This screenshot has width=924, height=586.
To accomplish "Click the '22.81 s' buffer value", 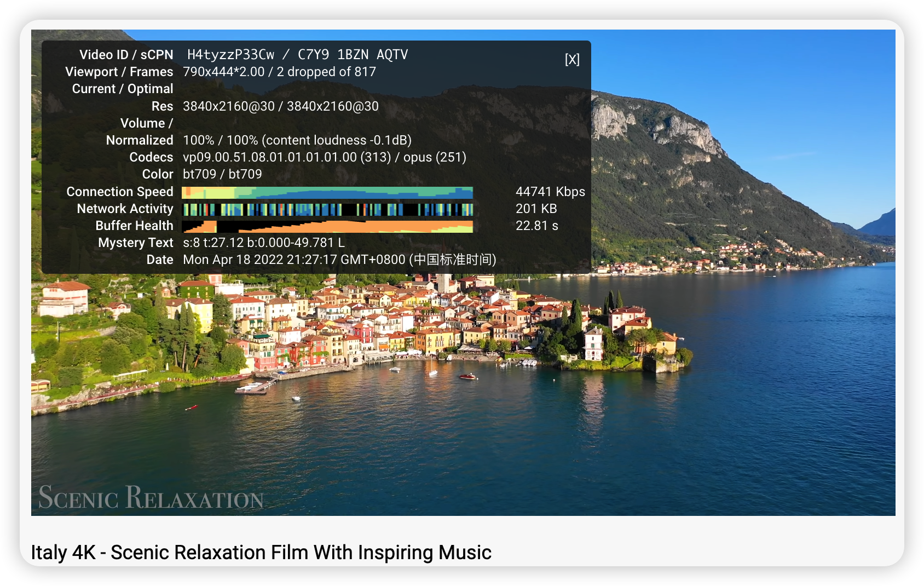I will click(536, 226).
